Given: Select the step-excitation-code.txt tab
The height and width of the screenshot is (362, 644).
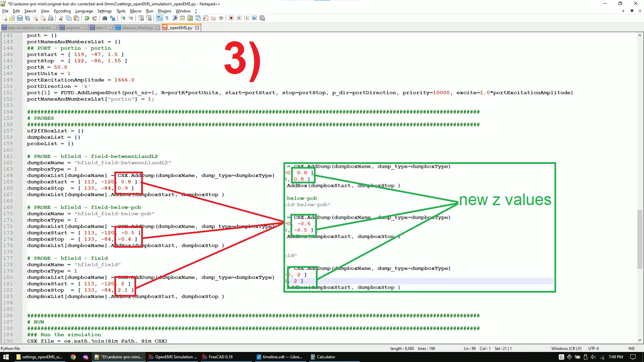Looking at the screenshot, I should (28, 27).
